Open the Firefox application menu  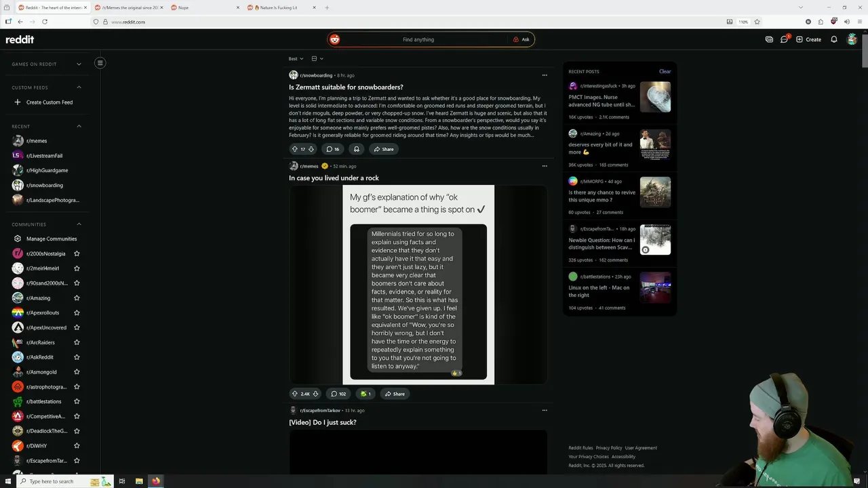pos(859,22)
